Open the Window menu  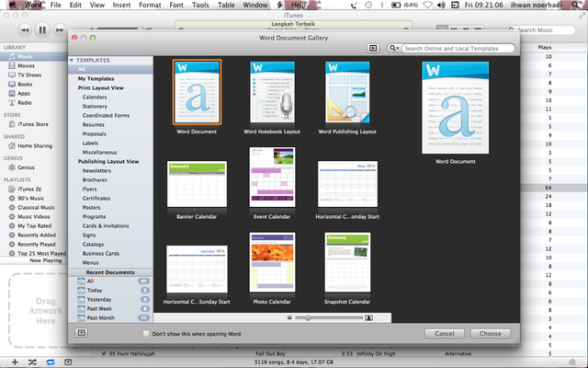click(x=255, y=5)
